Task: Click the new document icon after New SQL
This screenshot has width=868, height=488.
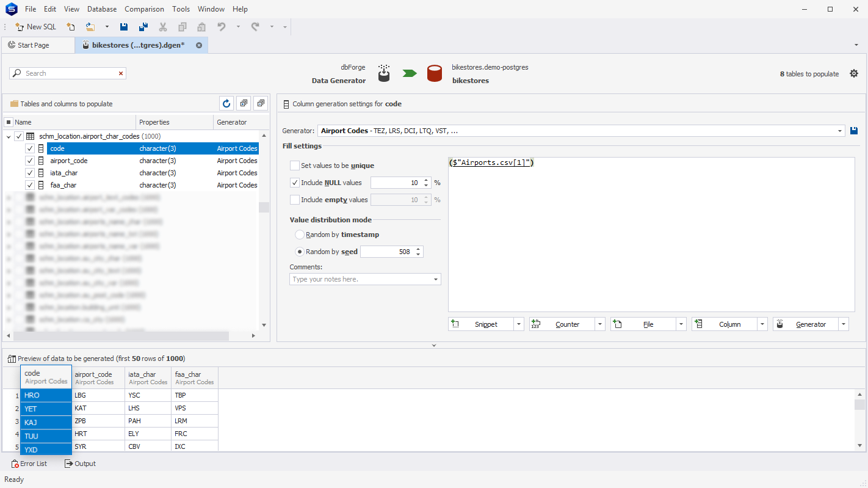Action: tap(71, 27)
